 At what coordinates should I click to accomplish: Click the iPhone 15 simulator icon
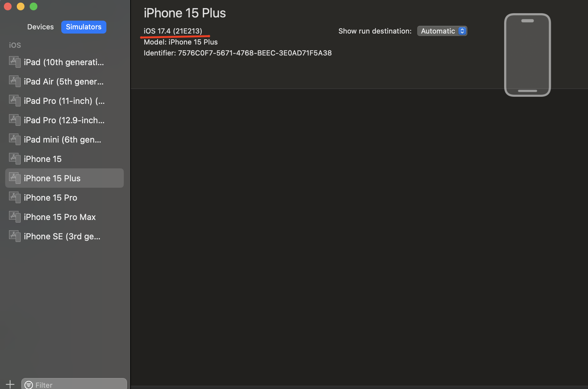coord(15,158)
